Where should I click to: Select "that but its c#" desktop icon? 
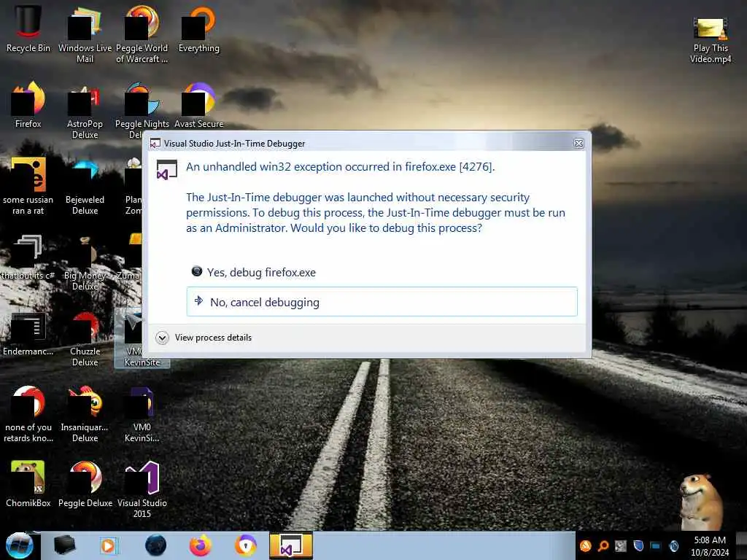[28, 257]
